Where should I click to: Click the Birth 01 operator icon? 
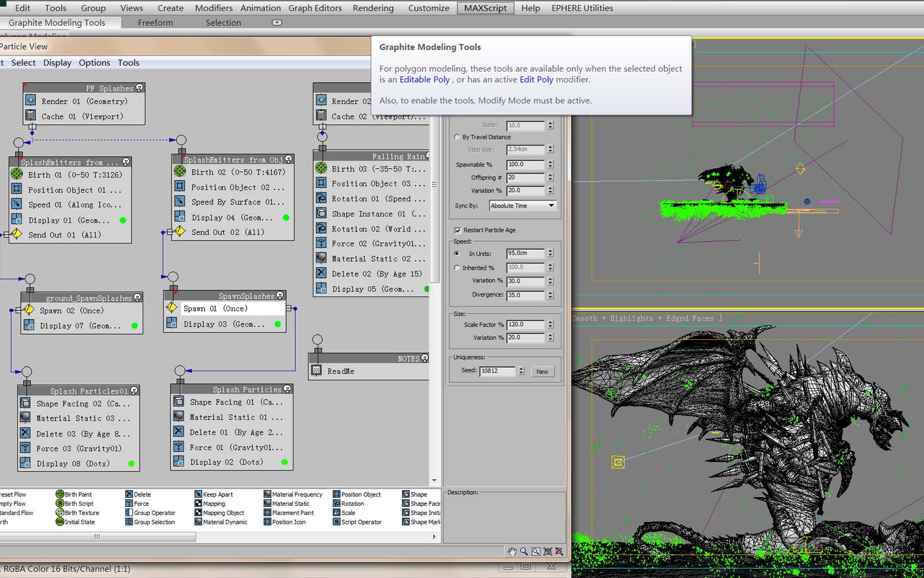17,174
